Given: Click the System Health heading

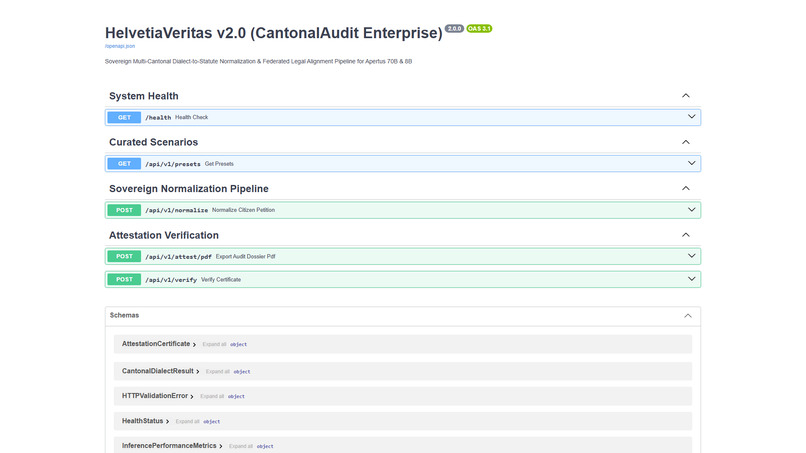Looking at the screenshot, I should pos(143,96).
